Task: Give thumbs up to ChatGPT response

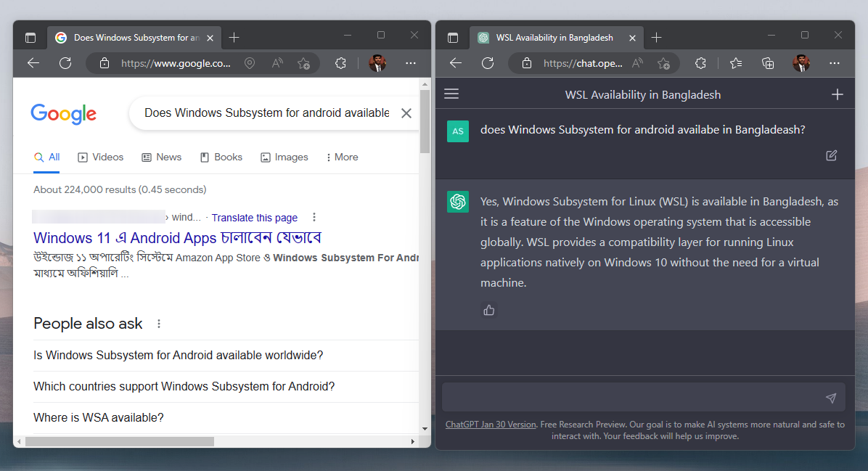Action: 489,311
